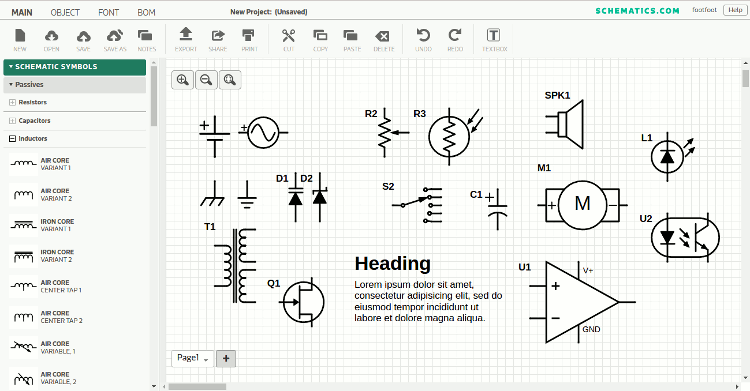Choose the SAVE AS toolbar icon
This screenshot has width=750, height=391.
[x=115, y=40]
